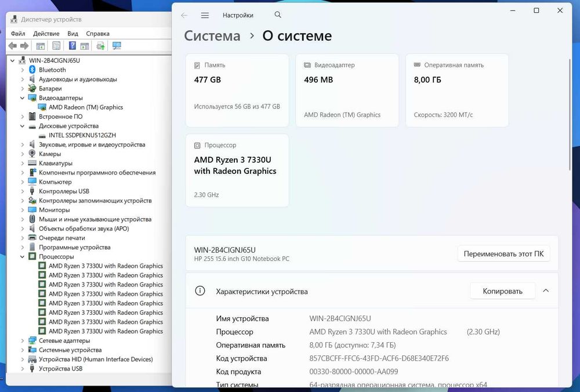This screenshot has height=392, width=580.
Task: Click the Сетевые адаптеры network icon
Action: pos(32,340)
